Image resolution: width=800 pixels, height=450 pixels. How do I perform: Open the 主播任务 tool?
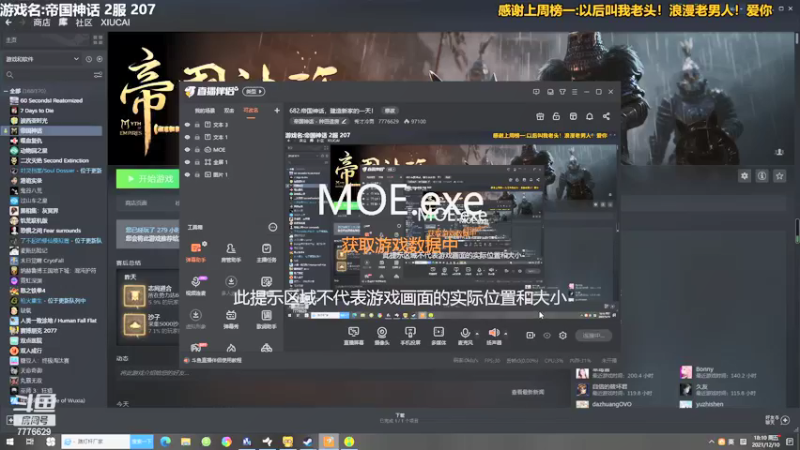click(x=266, y=252)
